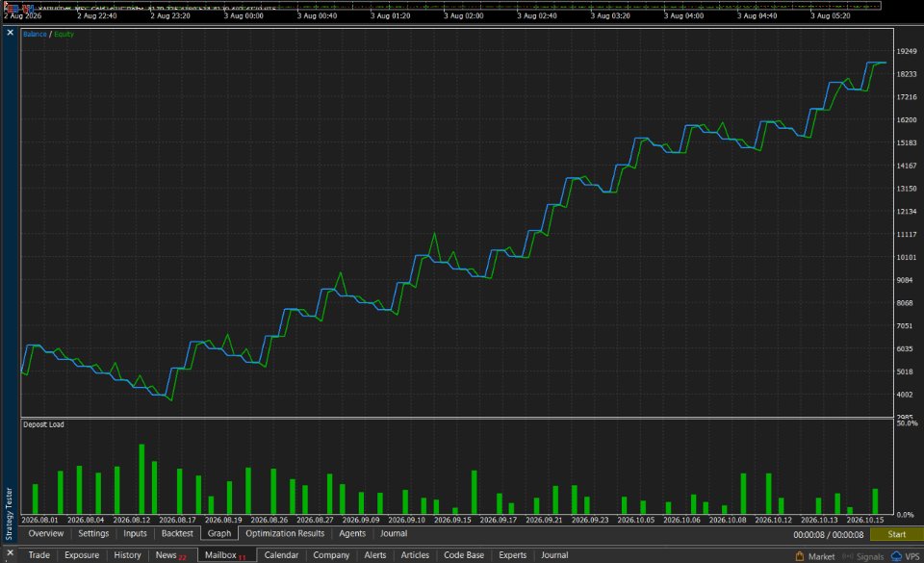Open the Agents tab
The image size is (924, 563).
pyautogui.click(x=352, y=533)
